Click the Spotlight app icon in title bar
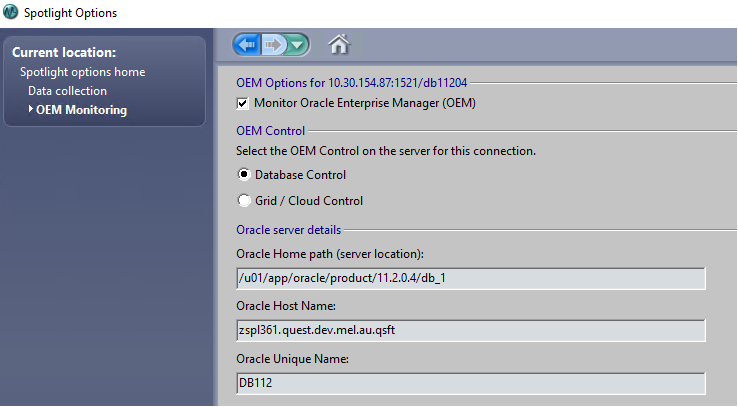738x407 pixels. point(10,12)
